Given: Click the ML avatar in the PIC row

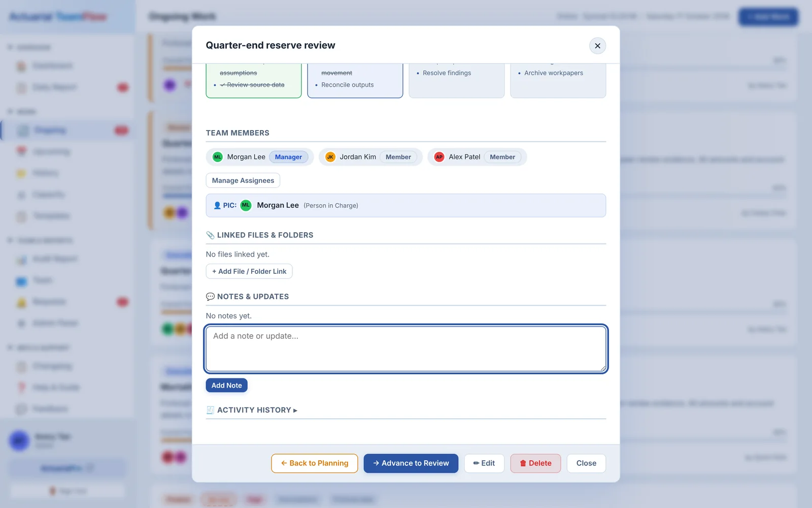Looking at the screenshot, I should point(246,205).
